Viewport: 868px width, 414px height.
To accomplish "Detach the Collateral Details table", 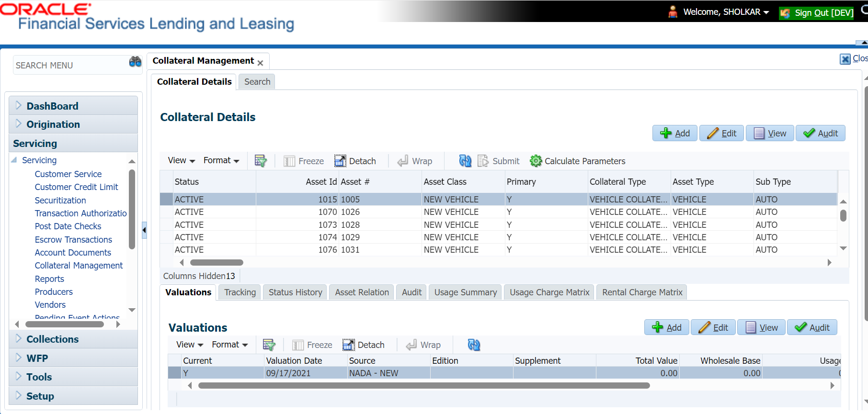I will (355, 161).
